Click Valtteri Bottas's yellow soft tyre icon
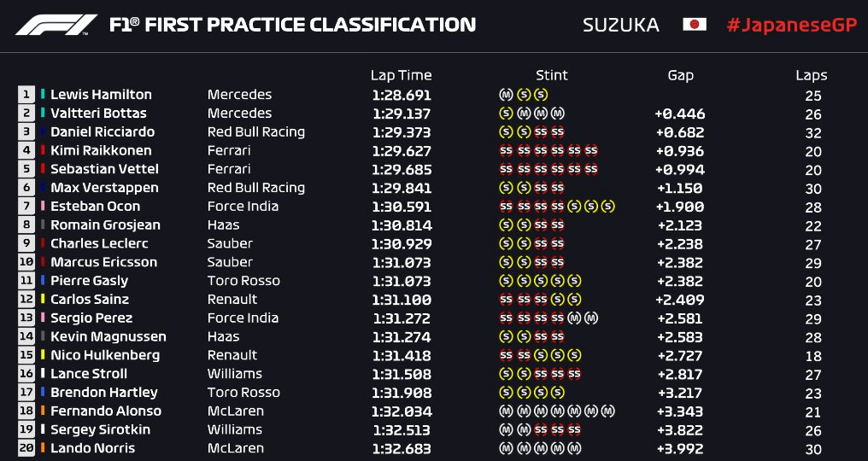 tap(506, 114)
